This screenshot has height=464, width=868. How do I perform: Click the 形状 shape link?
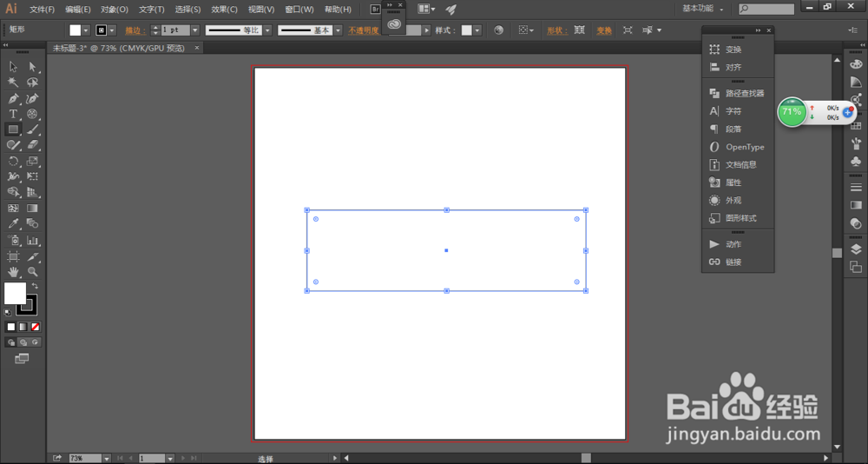click(x=557, y=30)
